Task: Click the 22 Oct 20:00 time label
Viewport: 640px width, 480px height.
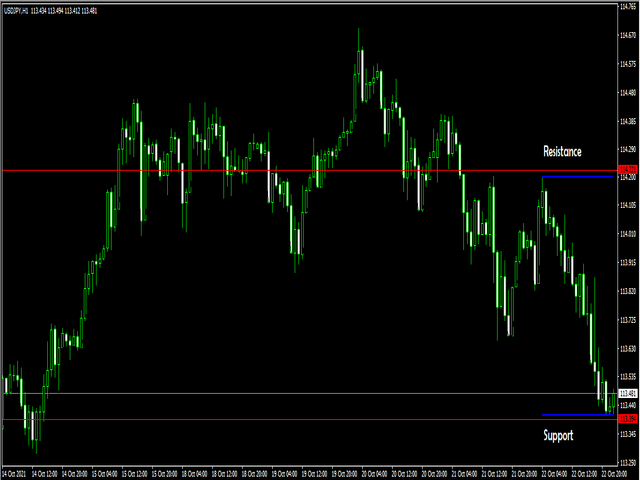Action: [615, 473]
